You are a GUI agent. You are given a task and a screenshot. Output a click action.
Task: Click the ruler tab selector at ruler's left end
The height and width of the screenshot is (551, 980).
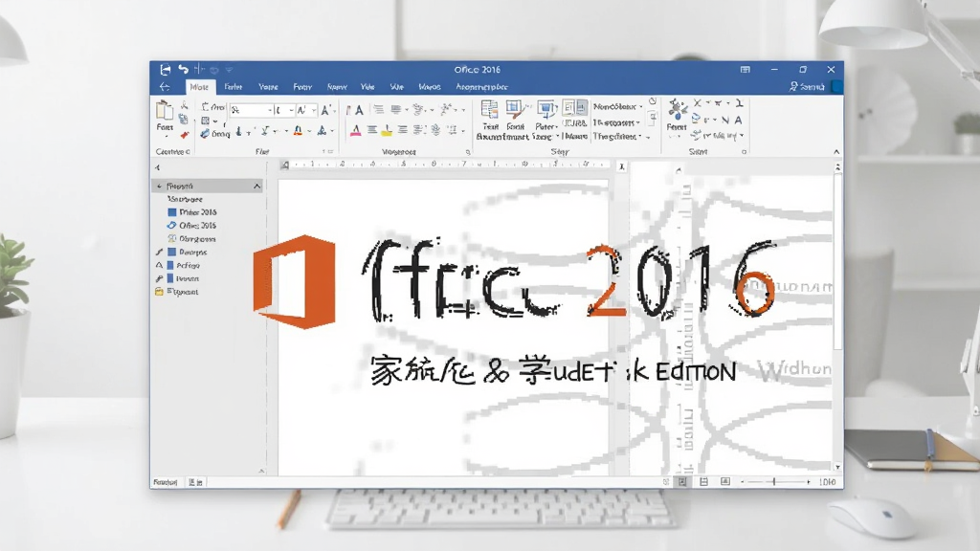[x=285, y=165]
